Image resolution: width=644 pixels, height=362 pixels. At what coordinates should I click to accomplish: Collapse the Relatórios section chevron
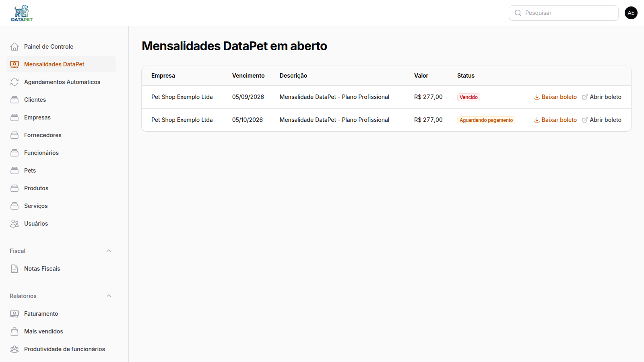tap(109, 296)
